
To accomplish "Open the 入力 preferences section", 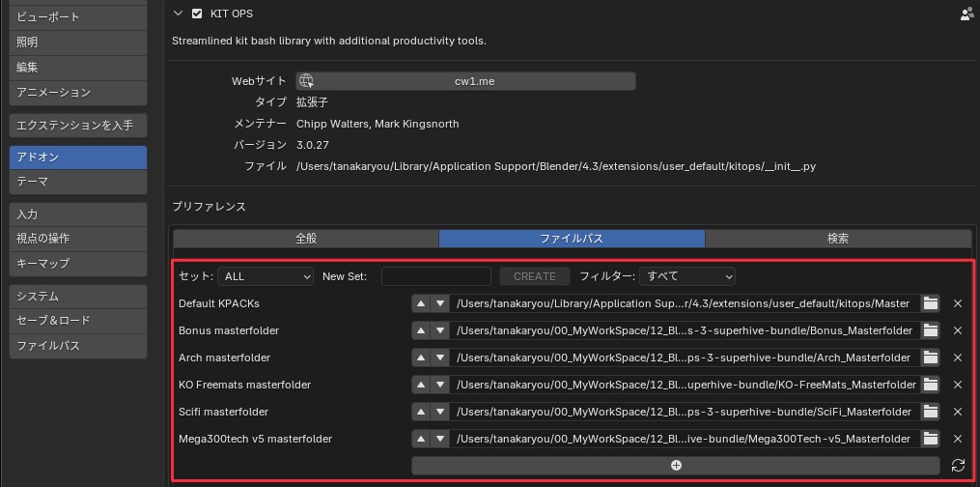I will 78,215.
